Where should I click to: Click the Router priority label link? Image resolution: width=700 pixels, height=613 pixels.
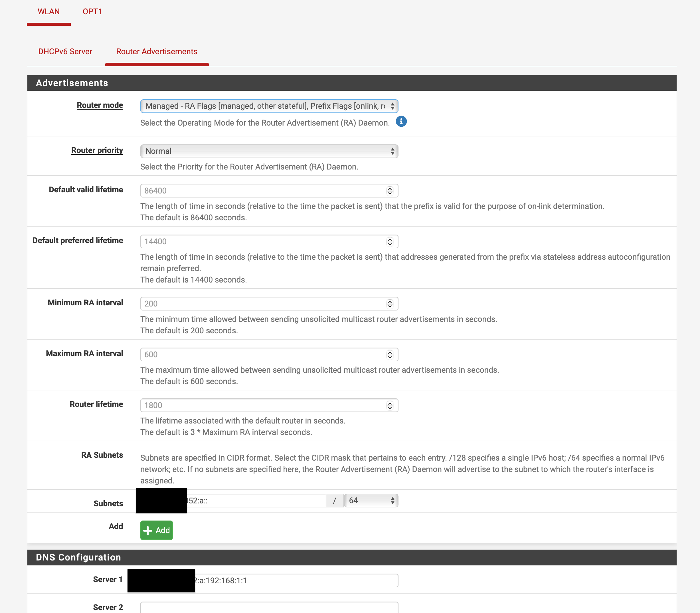97,150
